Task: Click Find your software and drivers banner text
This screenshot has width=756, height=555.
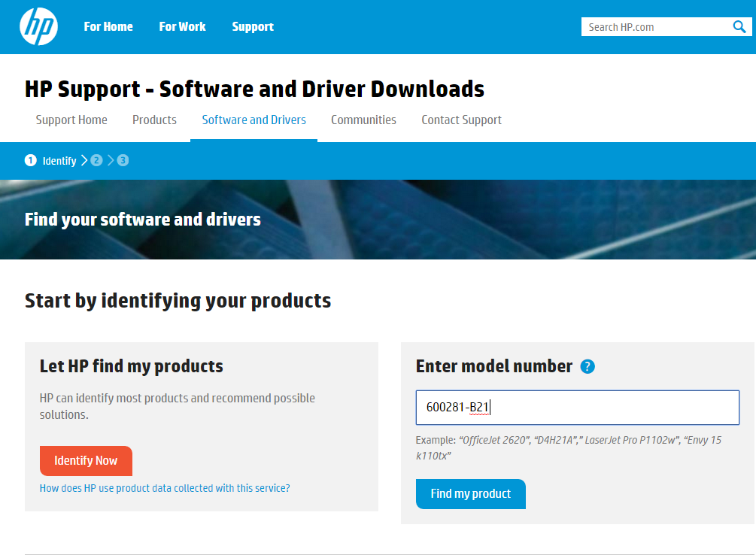Action: 143,220
